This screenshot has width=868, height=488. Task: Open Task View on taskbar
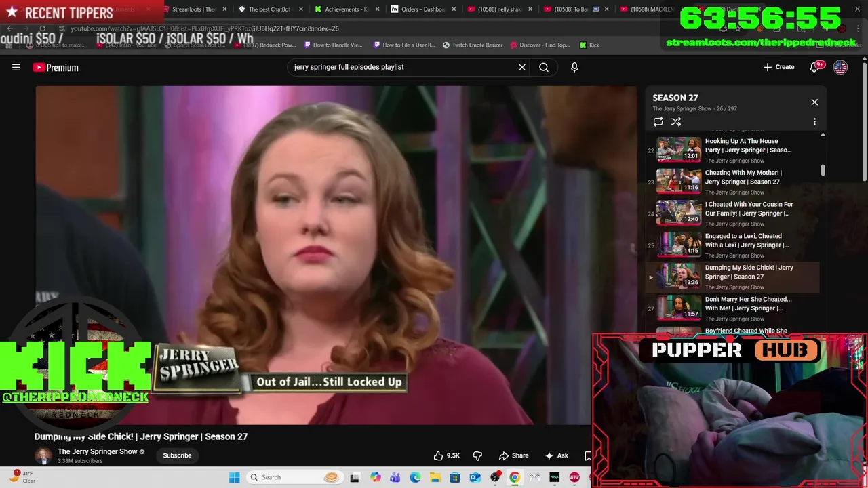(355, 477)
